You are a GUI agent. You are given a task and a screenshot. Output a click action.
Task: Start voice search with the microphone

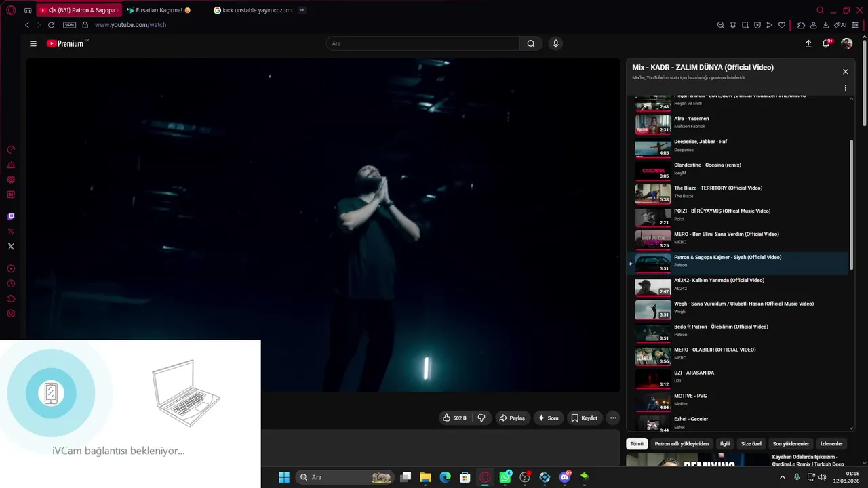pos(555,43)
